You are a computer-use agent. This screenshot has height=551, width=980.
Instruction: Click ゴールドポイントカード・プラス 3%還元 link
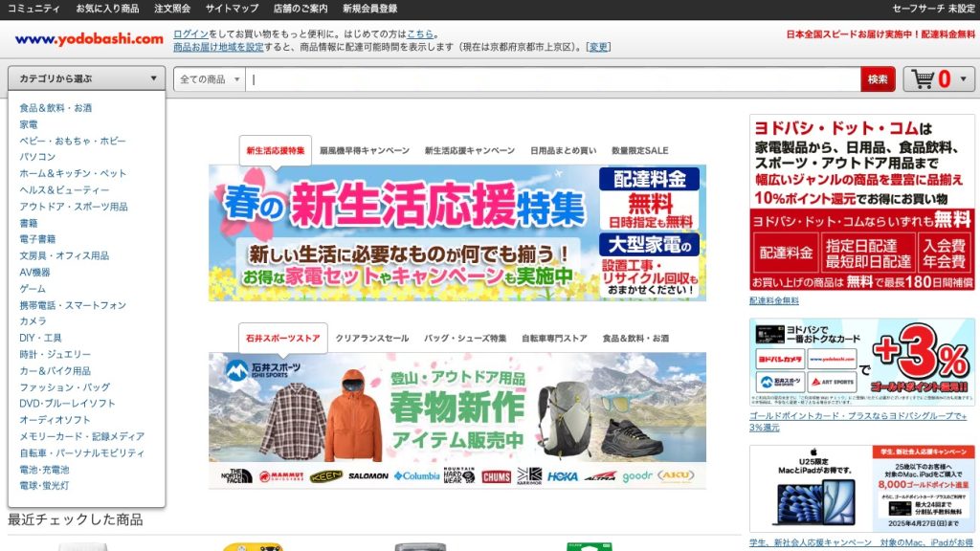[858, 422]
